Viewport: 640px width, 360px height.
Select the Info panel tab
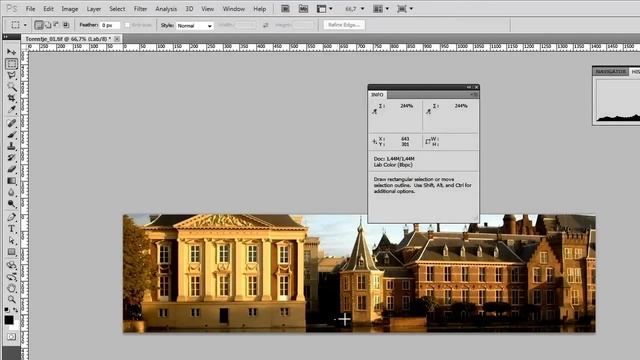[x=377, y=95]
